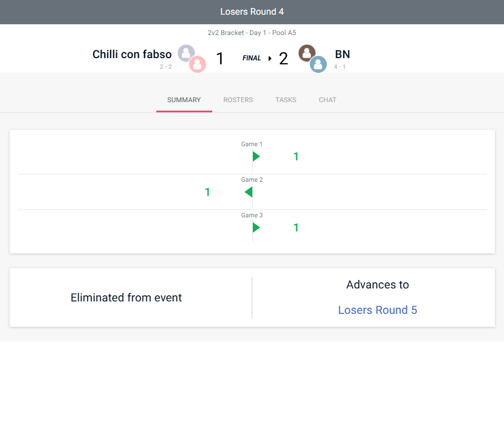The image size is (504, 429).
Task: Click the grey avatar of Chilli con fabso
Action: [x=186, y=52]
